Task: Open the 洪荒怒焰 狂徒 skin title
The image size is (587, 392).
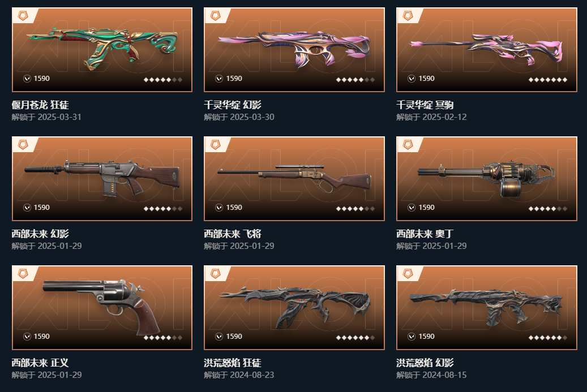Action: [x=233, y=363]
